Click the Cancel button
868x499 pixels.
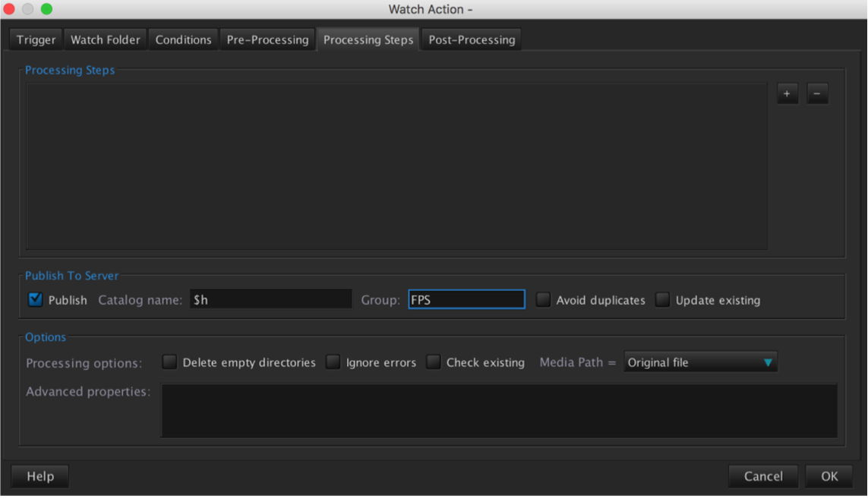pos(762,476)
